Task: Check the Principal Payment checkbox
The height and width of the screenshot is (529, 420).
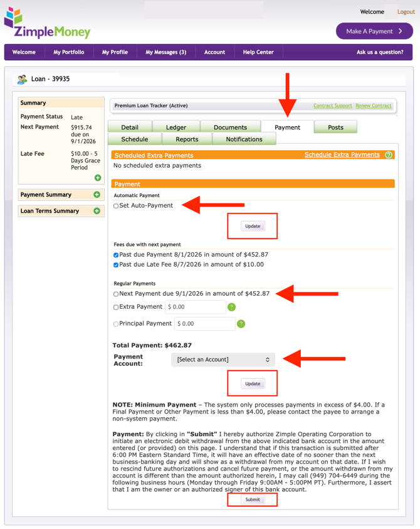Action: [116, 324]
